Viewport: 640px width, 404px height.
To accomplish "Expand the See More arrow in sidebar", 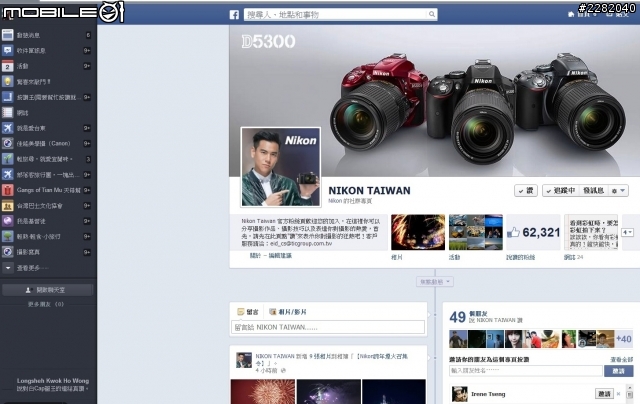I will (x=7, y=268).
